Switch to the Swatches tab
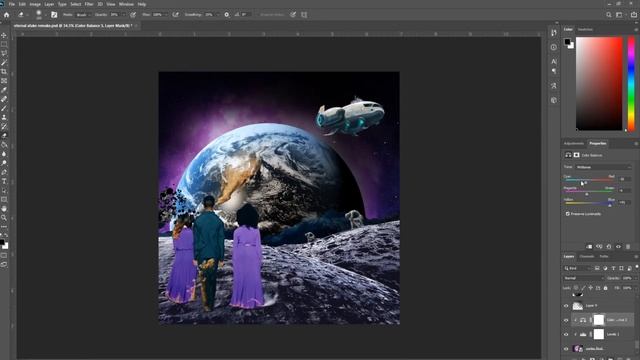640x360 pixels. (585, 29)
